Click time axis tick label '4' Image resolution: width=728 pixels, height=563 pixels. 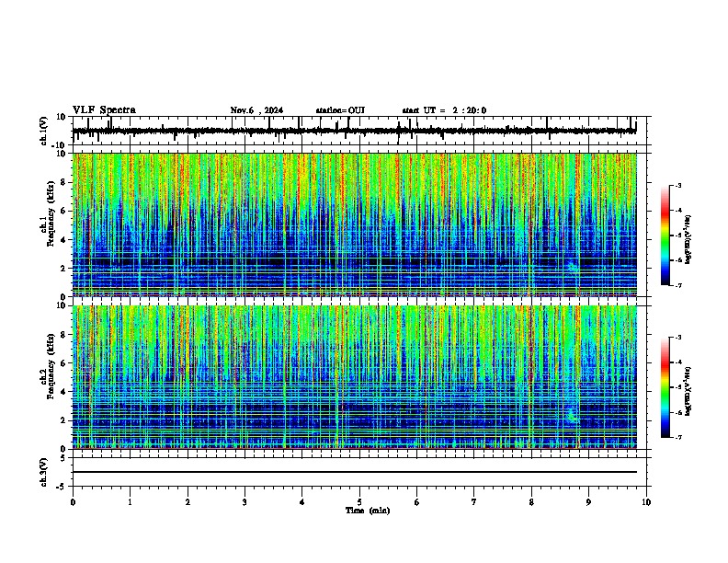pyautogui.click(x=302, y=502)
